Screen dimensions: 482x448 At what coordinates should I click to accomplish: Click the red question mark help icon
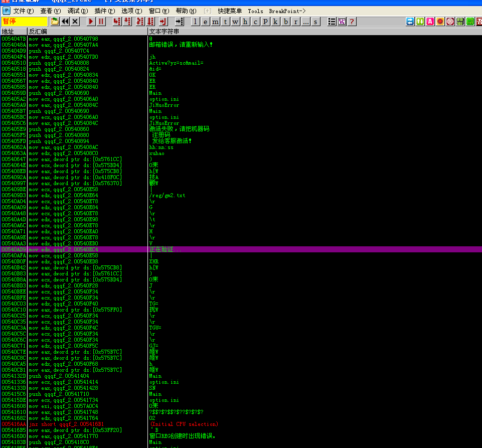352,22
